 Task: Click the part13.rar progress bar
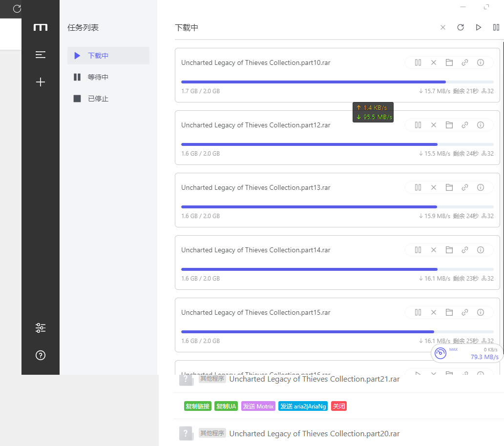(337, 207)
